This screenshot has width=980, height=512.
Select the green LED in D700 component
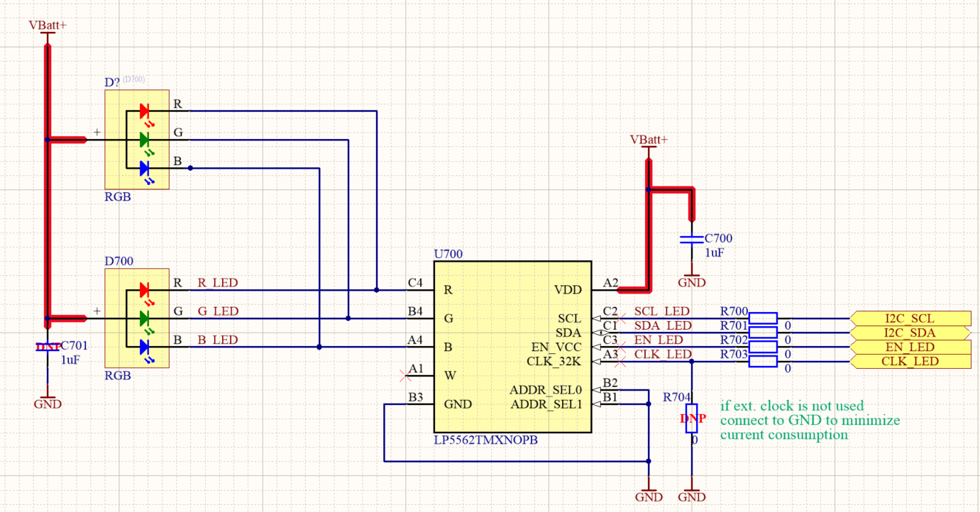145,318
